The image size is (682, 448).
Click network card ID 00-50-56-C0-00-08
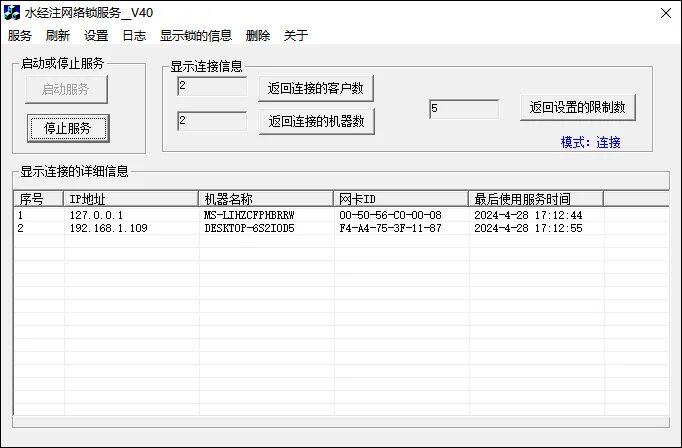point(390,215)
